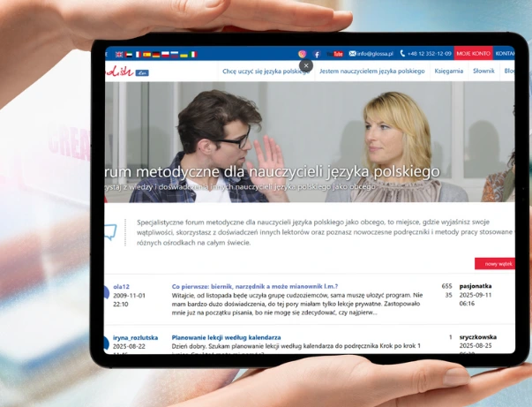Click last poster name pasjonatka
The image size is (532, 407).
[476, 286]
